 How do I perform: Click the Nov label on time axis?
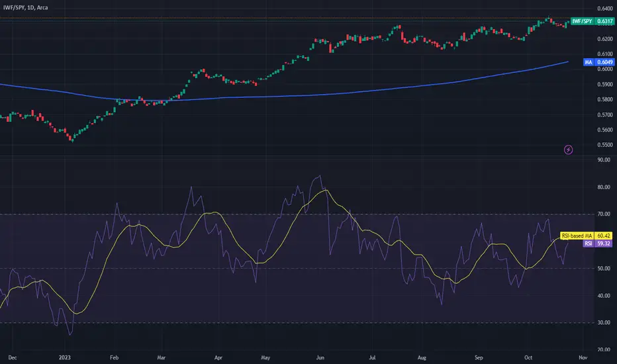(583, 357)
